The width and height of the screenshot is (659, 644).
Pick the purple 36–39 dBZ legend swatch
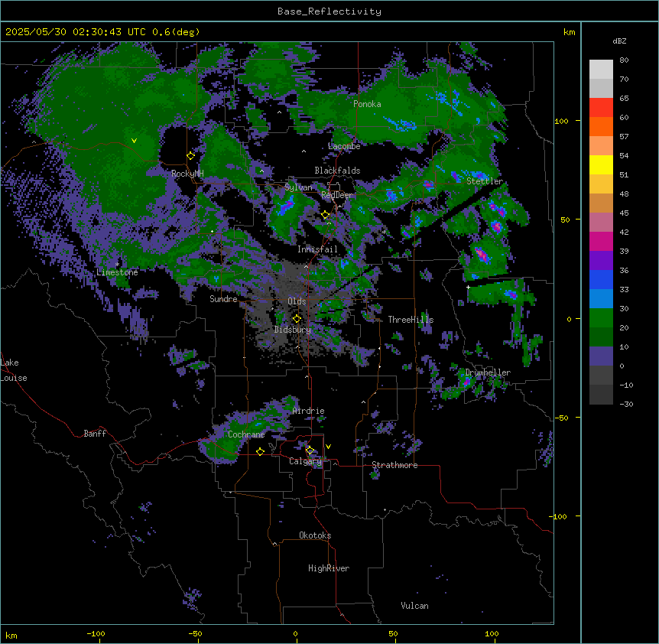pyautogui.click(x=601, y=261)
